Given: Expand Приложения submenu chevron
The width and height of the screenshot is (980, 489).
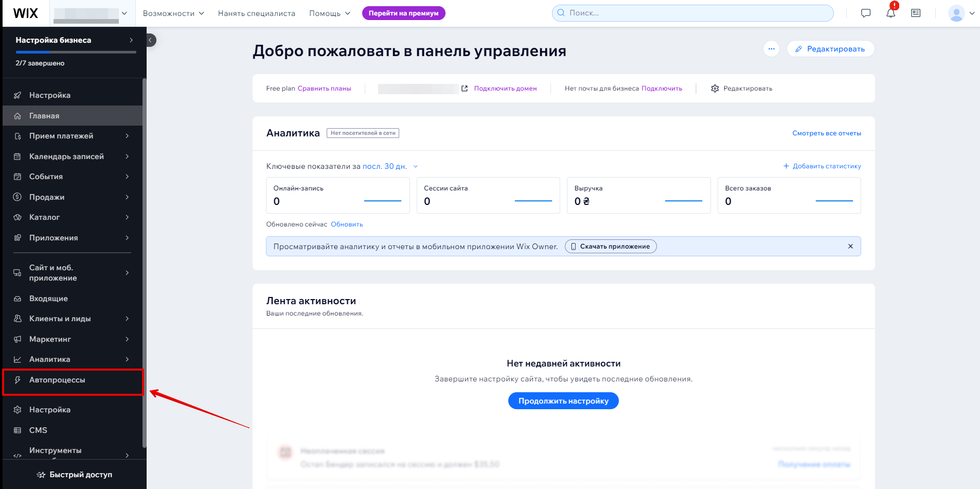Looking at the screenshot, I should coord(127,238).
